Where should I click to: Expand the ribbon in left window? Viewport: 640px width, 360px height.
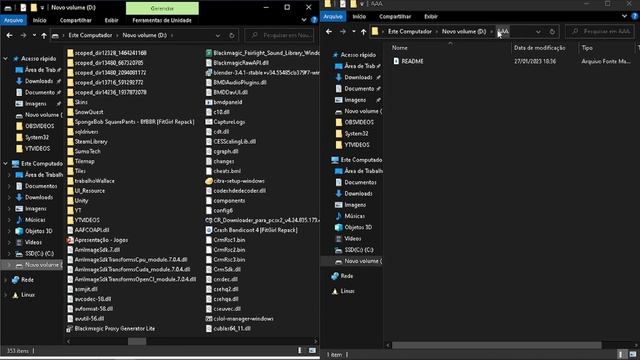click(304, 20)
